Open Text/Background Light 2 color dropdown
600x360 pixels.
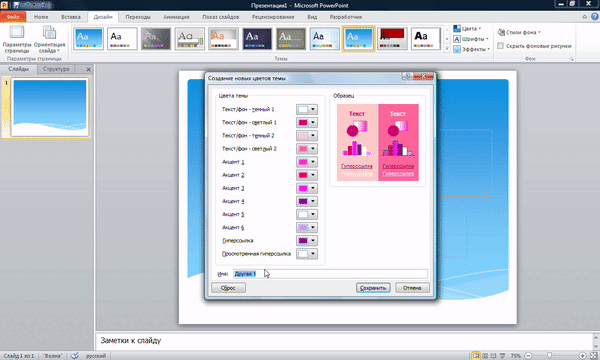click(x=307, y=149)
